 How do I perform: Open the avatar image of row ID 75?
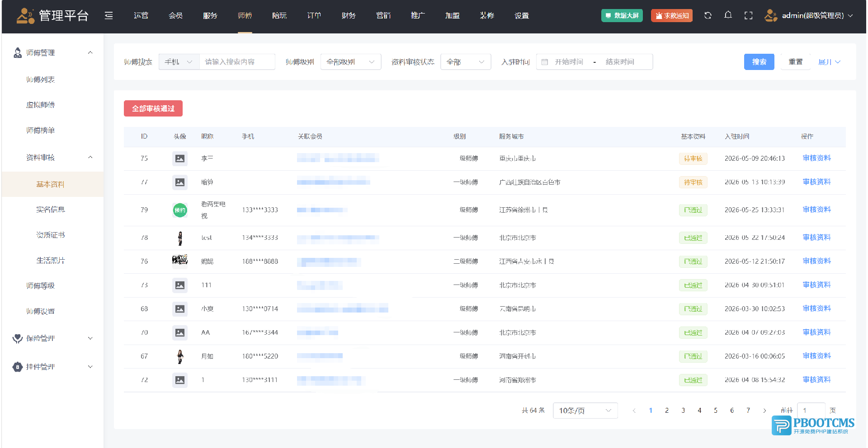pos(180,159)
